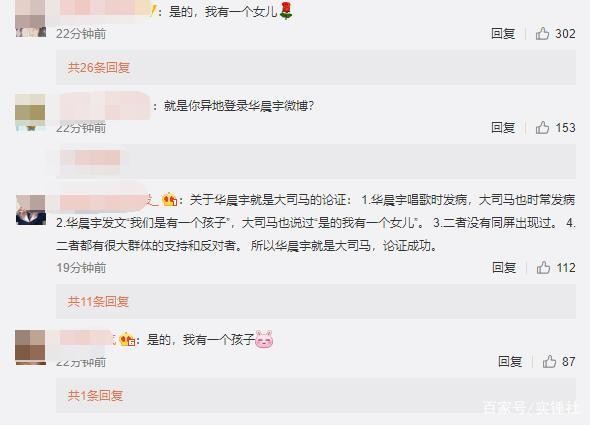Open blurred username of the 异地登录 commenter

pyautogui.click(x=105, y=106)
